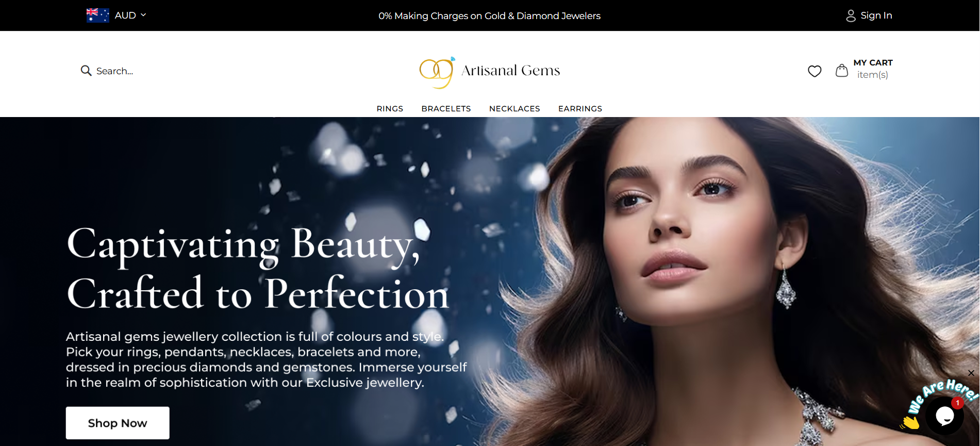Click the waving hand chat emoji
This screenshot has width=980, height=446.
pos(910,423)
